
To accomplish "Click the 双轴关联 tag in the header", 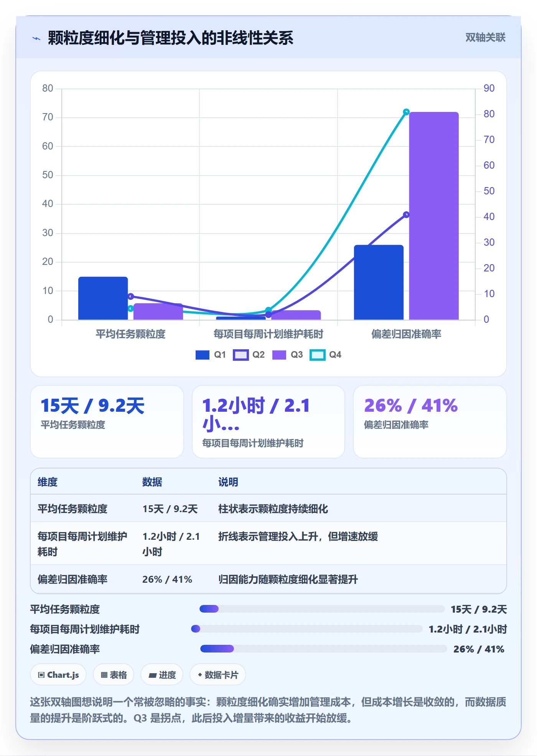I will coord(485,38).
